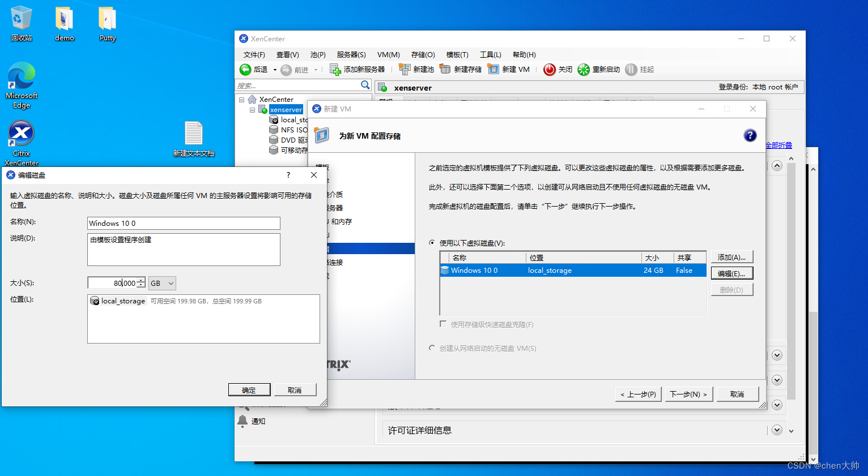Collapse the top section chevron in General tab
Viewport: 868px width, 476px height.
coord(777,166)
